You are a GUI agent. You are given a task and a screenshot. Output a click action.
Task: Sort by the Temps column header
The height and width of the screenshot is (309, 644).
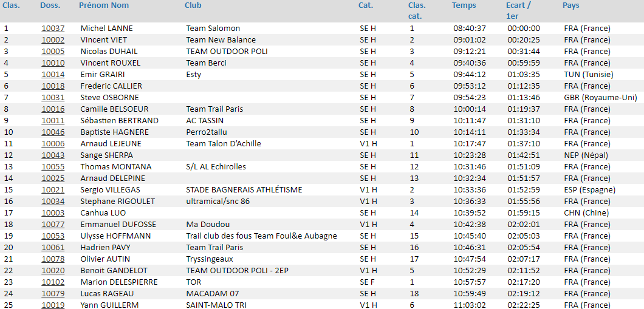pos(464,5)
